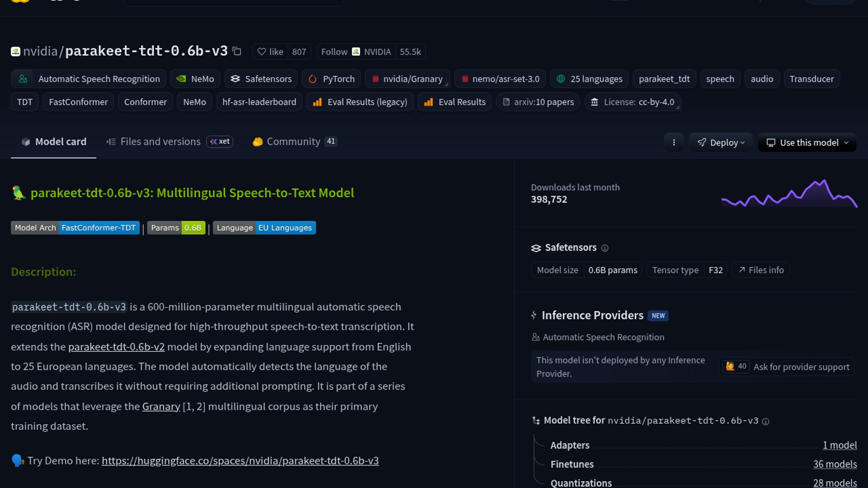Image resolution: width=868 pixels, height=488 pixels.
Task: Open the Use this model dropdown
Action: point(807,142)
